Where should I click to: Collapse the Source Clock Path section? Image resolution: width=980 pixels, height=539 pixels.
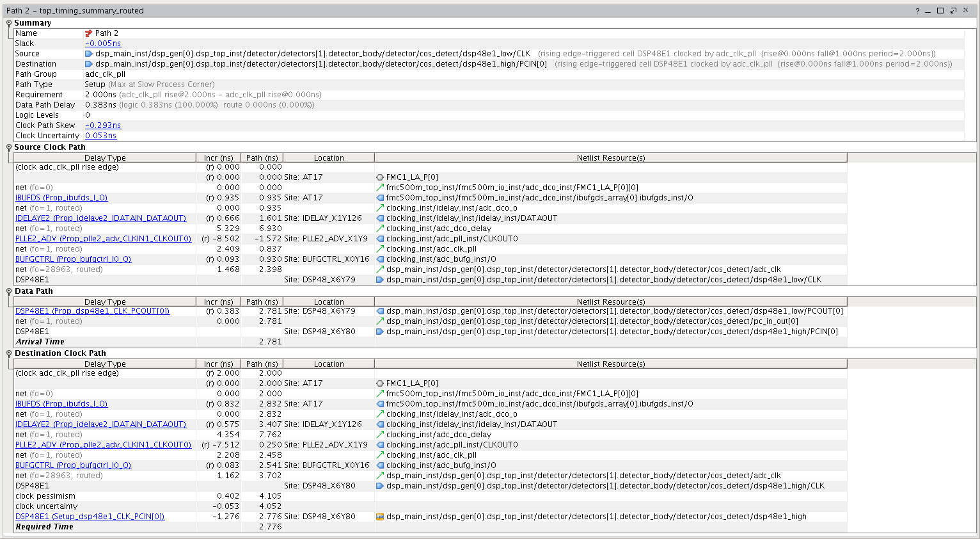[x=9, y=147]
